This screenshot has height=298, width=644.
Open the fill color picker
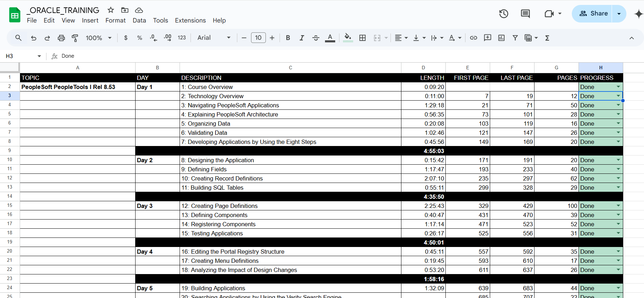(x=348, y=38)
